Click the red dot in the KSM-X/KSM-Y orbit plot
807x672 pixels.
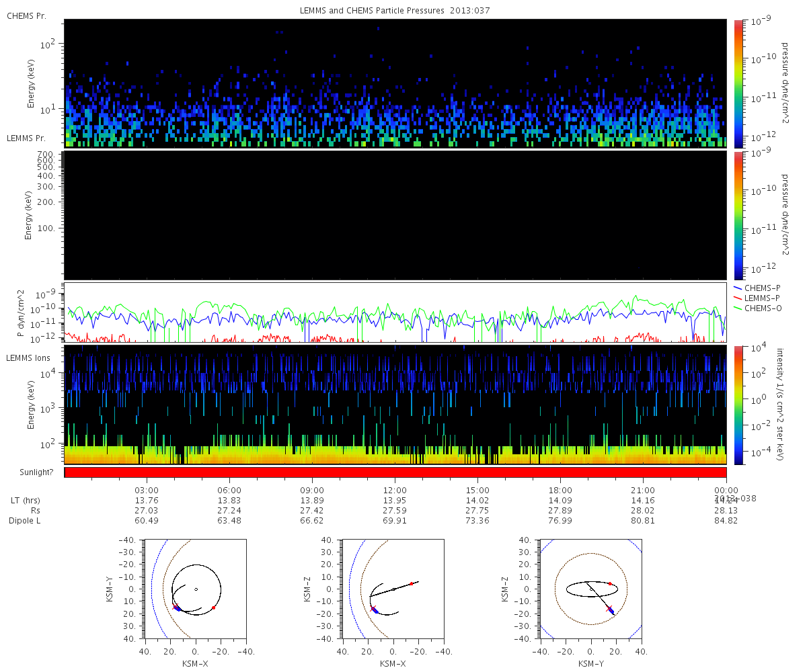click(x=214, y=607)
